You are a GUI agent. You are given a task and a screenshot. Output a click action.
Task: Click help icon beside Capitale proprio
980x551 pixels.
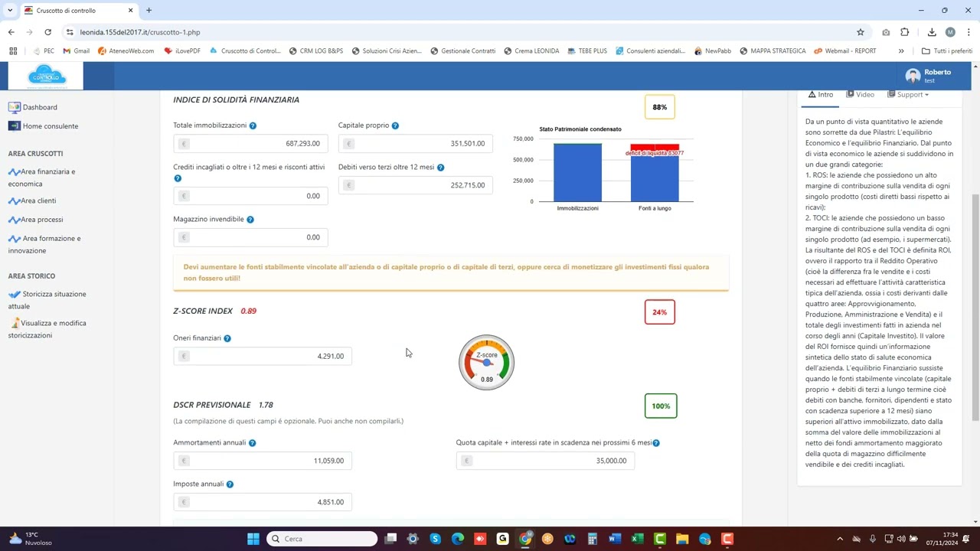click(x=395, y=126)
